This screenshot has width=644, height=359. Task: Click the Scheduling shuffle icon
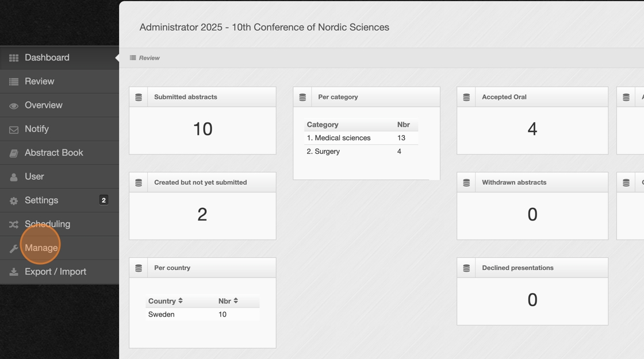14,225
